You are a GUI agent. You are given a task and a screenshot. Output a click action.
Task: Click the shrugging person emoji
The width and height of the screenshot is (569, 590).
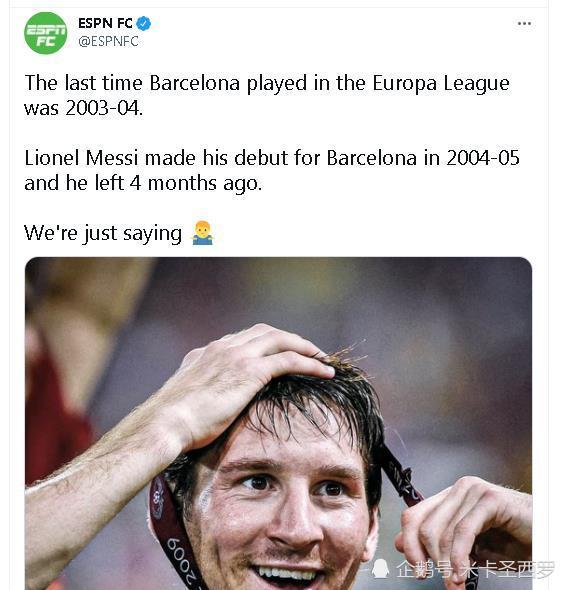tap(202, 233)
